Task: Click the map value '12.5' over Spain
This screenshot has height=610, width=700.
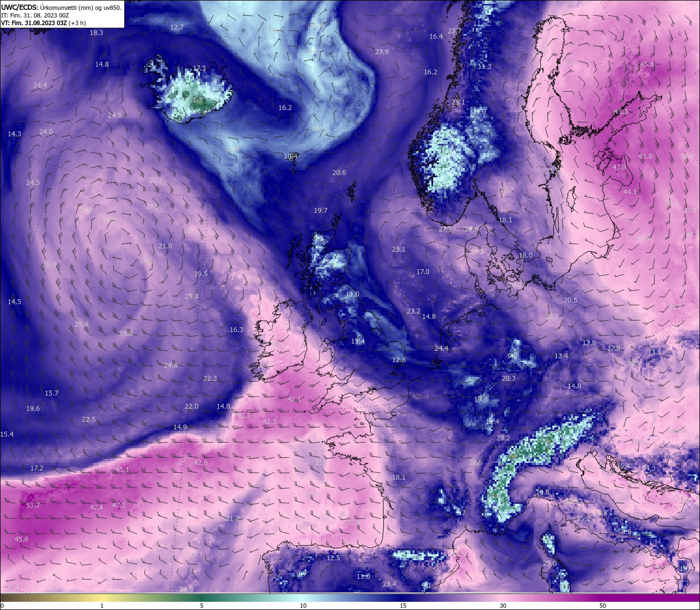Action: (333, 558)
